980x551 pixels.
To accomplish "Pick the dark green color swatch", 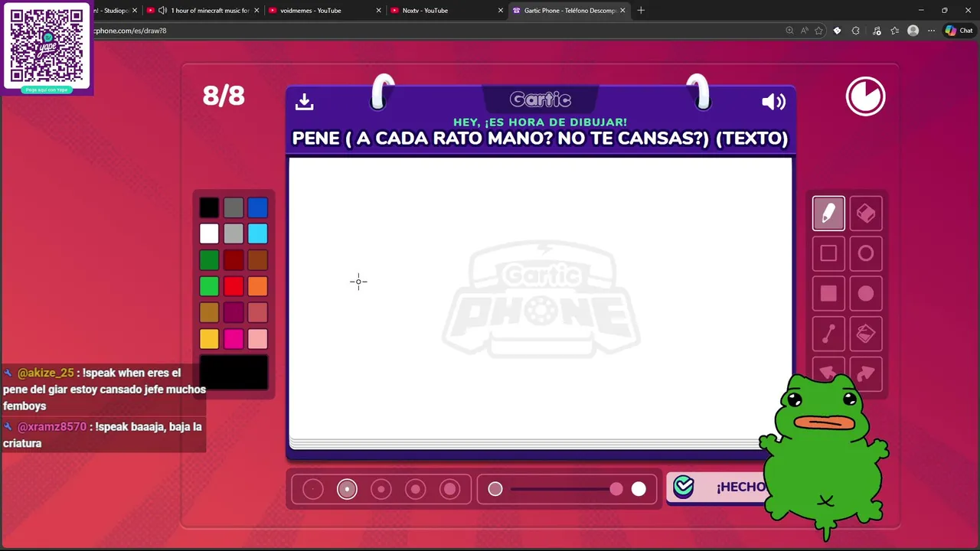I will click(209, 260).
